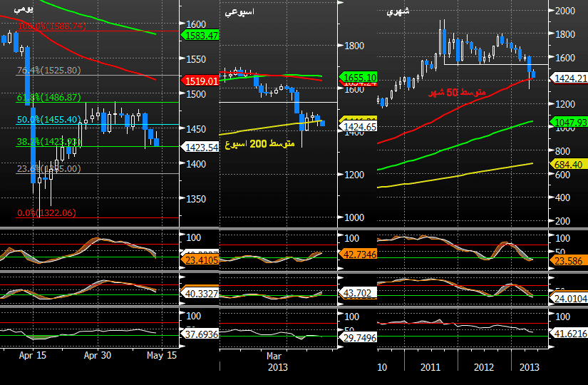Click the 1550 axis label on daily chart
The height and width of the screenshot is (385, 588).
pos(196,59)
